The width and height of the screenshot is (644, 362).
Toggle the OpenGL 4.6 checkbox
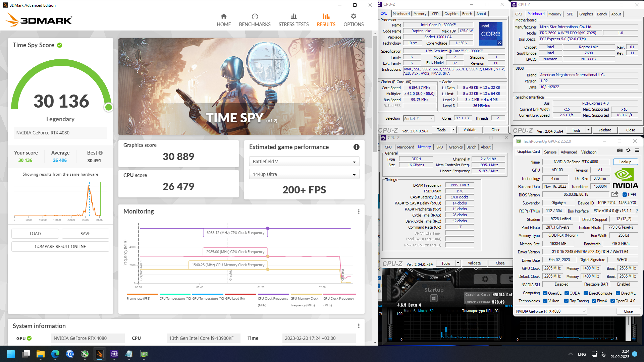[612, 301]
